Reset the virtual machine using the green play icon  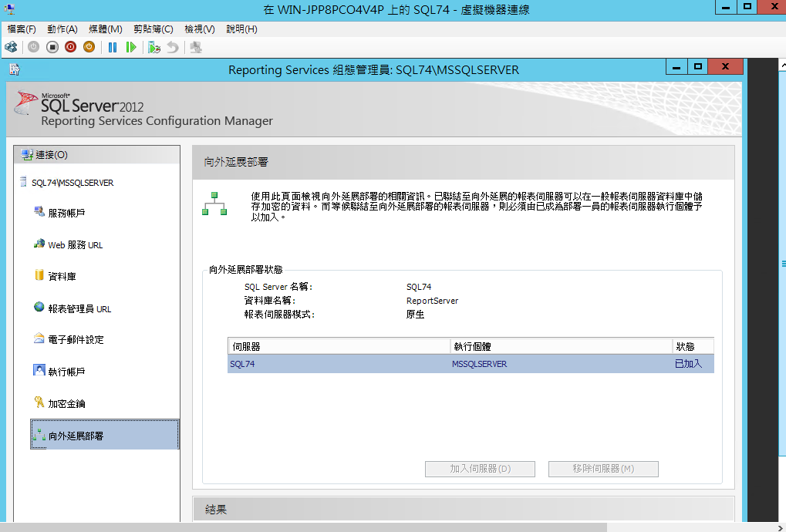131,47
